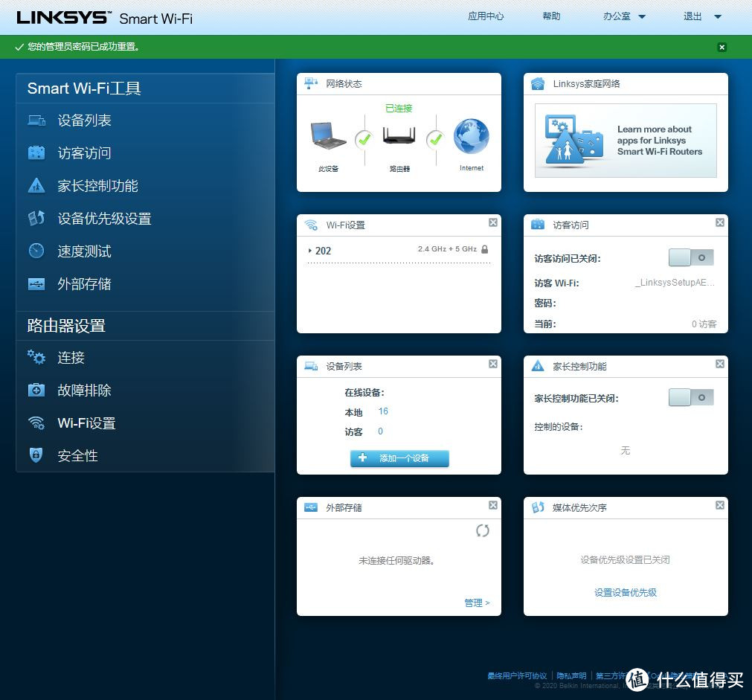Viewport: 752px width, 700px height.
Task: Expand the 办公室 dropdown arrow
Action: (642, 17)
